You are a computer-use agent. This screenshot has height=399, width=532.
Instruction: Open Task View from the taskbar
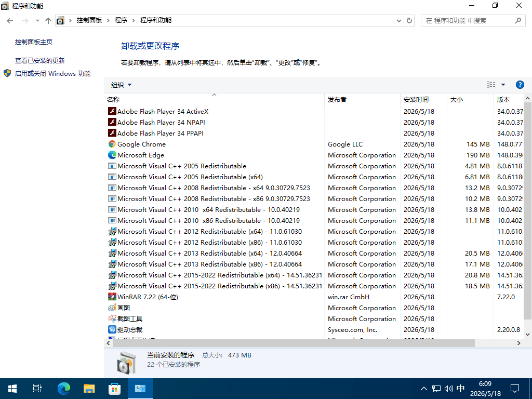coord(37,389)
